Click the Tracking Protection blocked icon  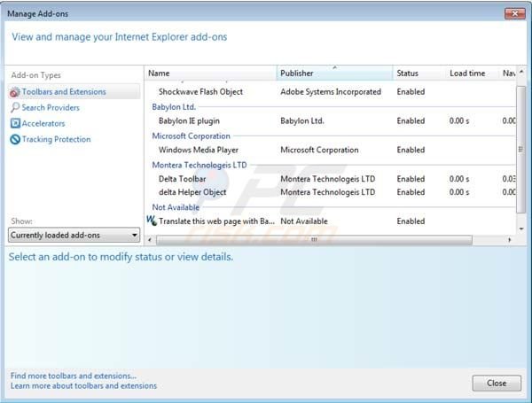tap(14, 140)
